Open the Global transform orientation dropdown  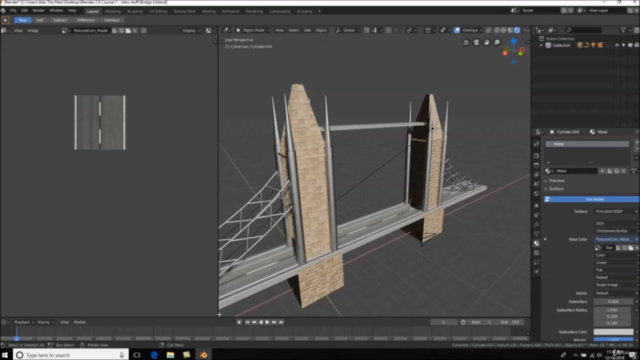348,30
